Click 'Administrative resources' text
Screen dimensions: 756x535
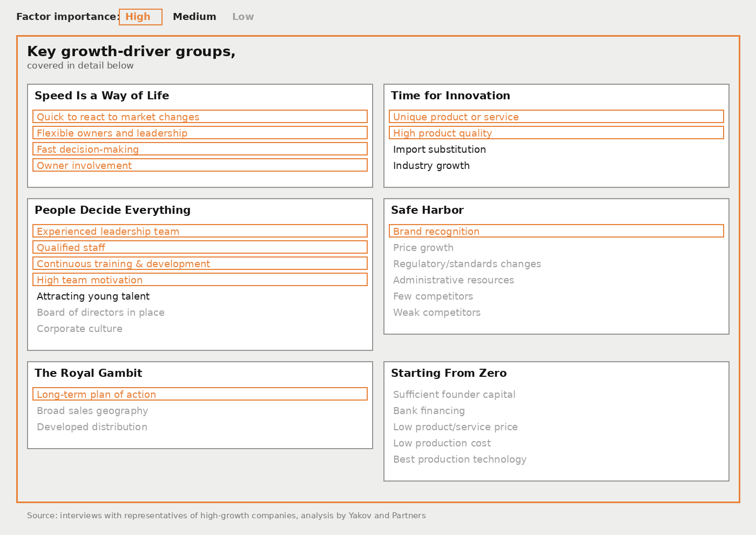[454, 280]
